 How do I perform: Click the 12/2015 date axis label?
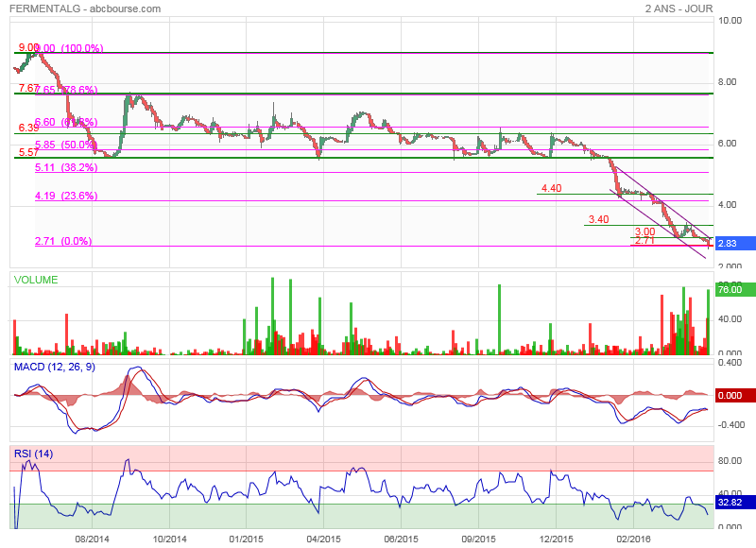[556, 539]
